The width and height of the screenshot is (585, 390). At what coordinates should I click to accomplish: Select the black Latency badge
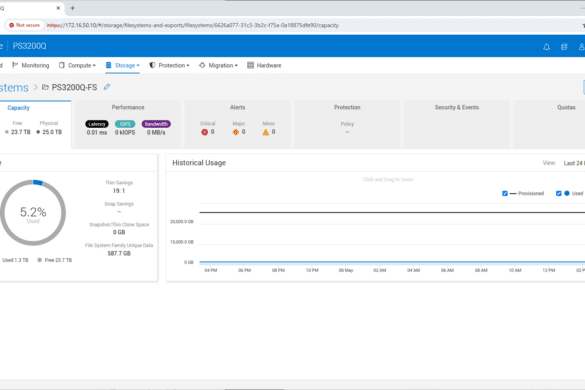pyautogui.click(x=97, y=124)
